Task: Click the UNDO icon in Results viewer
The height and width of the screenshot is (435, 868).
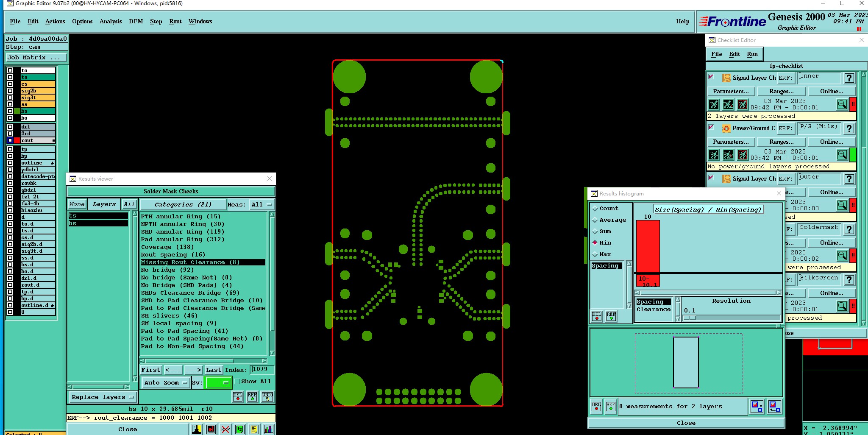Action: [267, 397]
